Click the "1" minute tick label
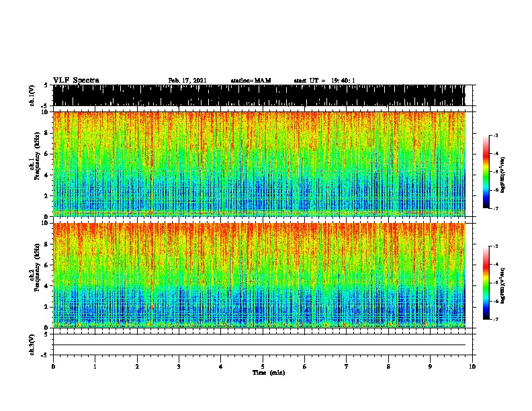The height and width of the screenshot is (411, 532). click(95, 367)
